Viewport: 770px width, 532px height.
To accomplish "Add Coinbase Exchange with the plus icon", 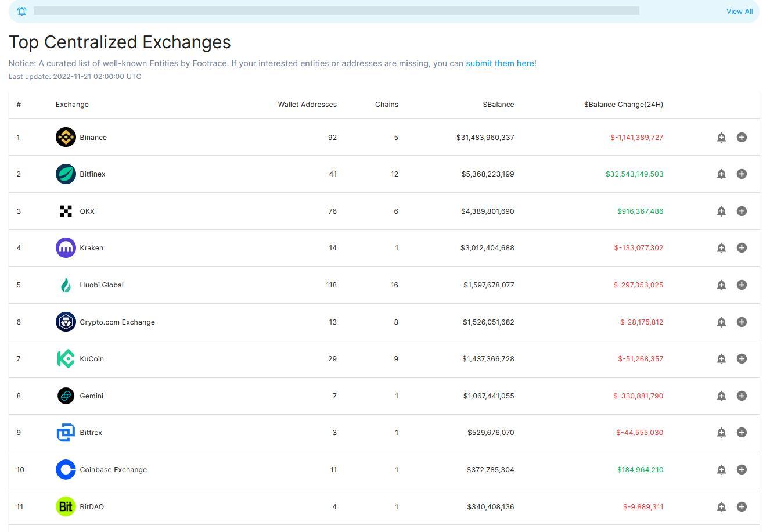I will click(742, 470).
